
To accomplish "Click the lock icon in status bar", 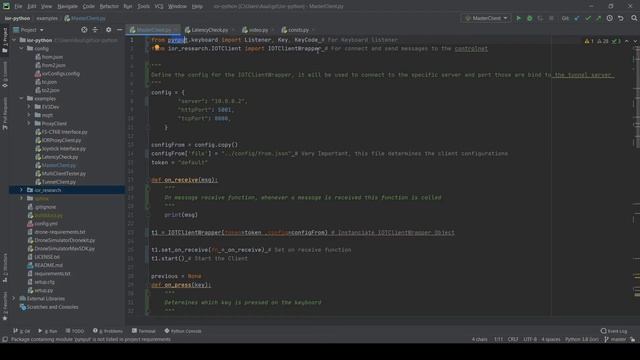I will 632,340.
